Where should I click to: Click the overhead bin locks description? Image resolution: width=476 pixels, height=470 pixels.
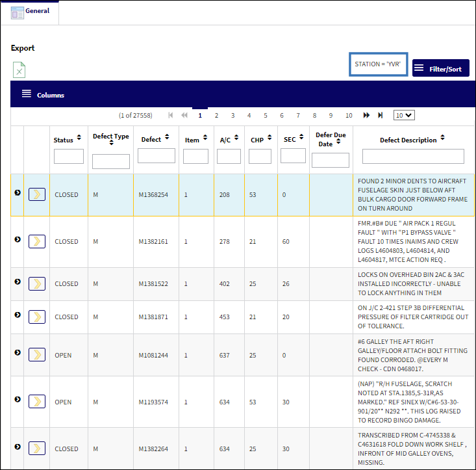click(x=411, y=284)
